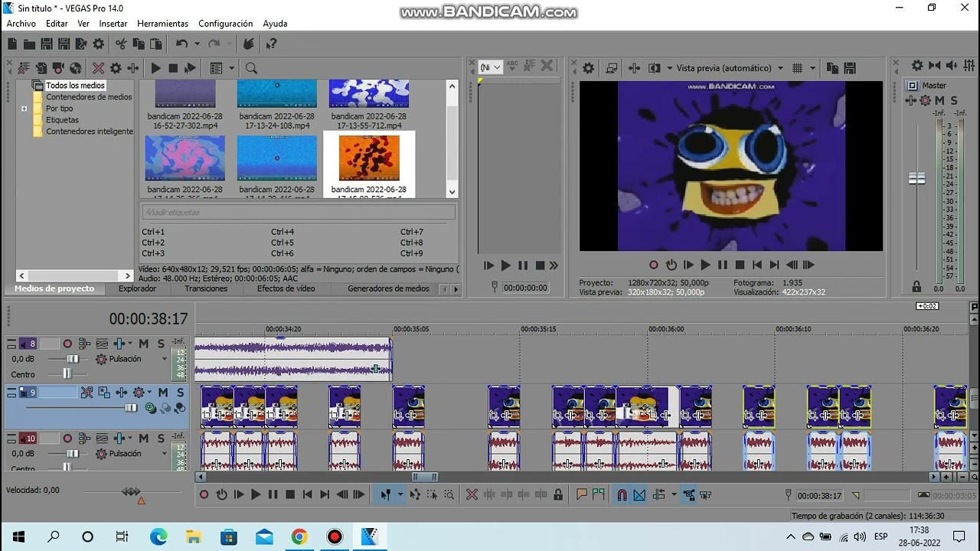980x551 pixels.
Task: Mute audio track 8
Action: coord(143,344)
